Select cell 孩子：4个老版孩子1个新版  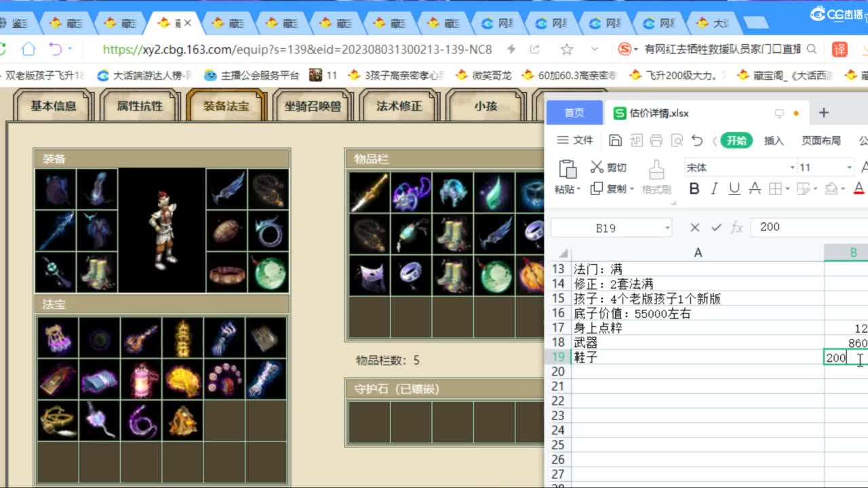click(x=698, y=299)
